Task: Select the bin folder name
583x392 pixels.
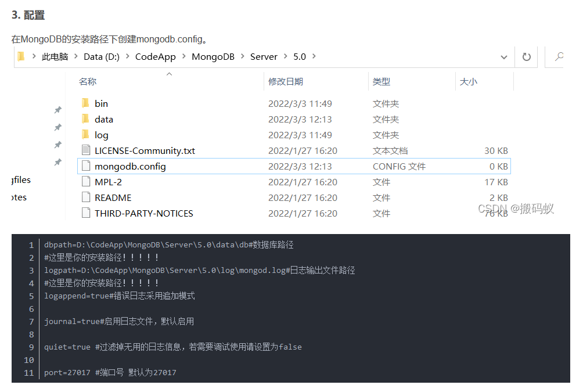Action: tap(101, 103)
